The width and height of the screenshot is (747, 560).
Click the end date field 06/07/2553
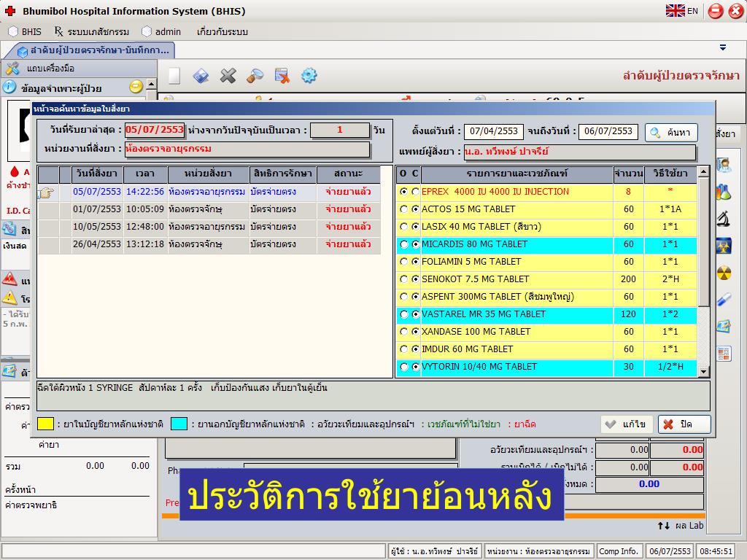(608, 131)
